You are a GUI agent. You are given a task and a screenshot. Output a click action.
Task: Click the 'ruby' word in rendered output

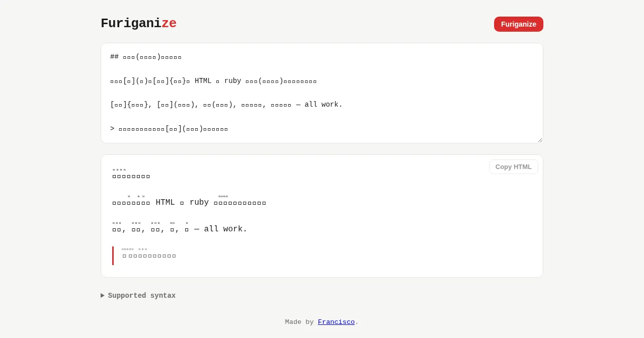click(x=199, y=203)
